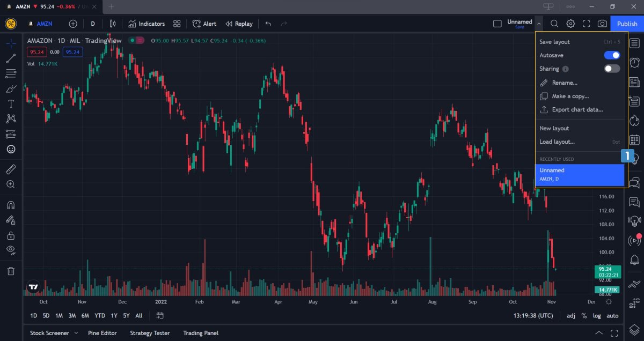The width and height of the screenshot is (644, 341).
Task: Open the news panel icon
Action: tap(634, 81)
